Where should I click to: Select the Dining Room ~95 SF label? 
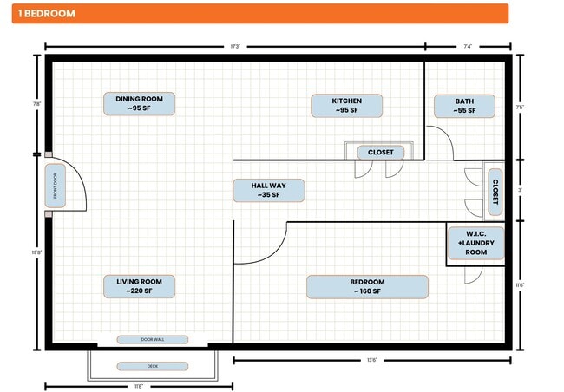[139, 104]
